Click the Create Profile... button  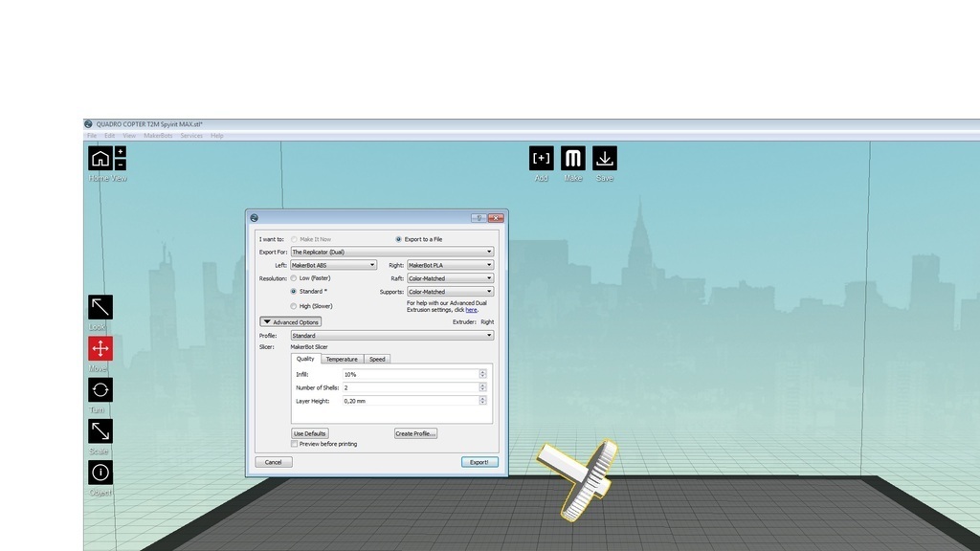(415, 433)
